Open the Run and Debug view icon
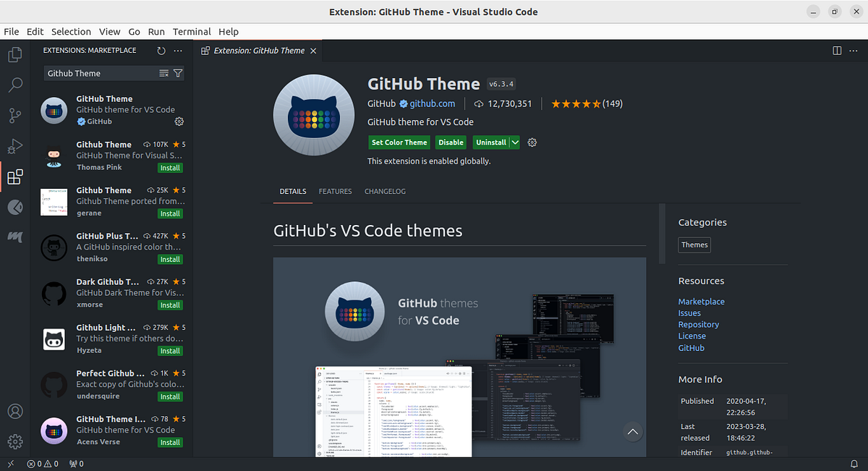The image size is (868, 471). [15, 146]
